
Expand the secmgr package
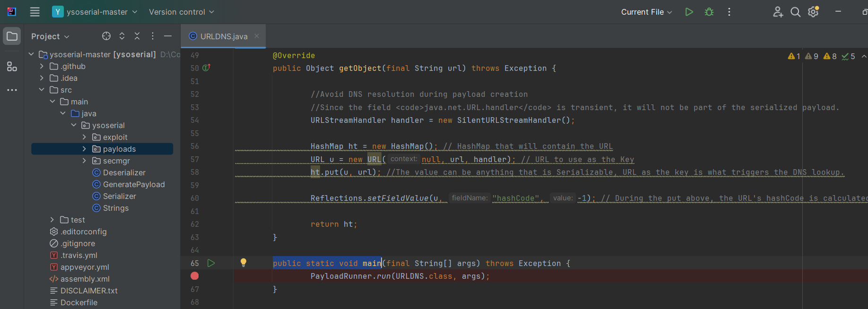pyautogui.click(x=84, y=161)
